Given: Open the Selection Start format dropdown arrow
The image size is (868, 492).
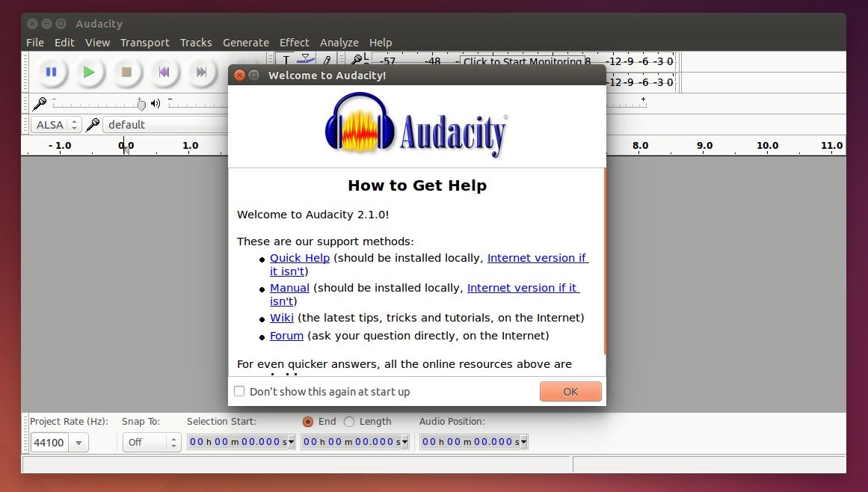Looking at the screenshot, I should point(291,442).
